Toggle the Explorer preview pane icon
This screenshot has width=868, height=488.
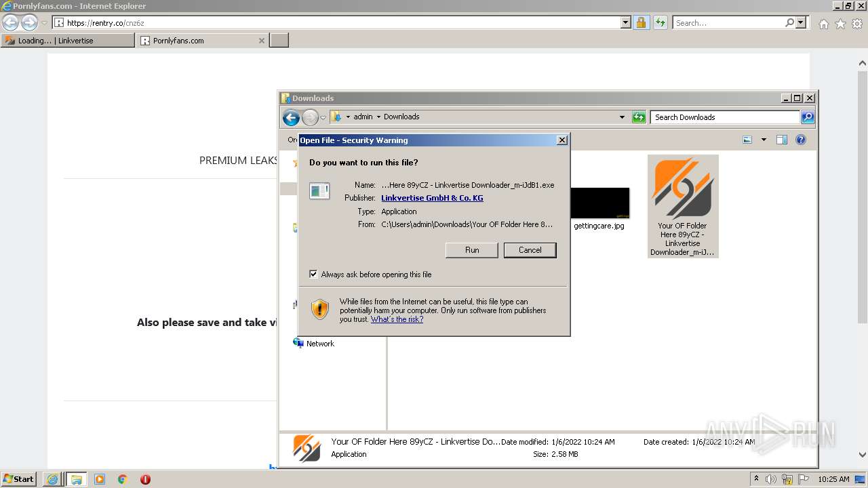782,140
